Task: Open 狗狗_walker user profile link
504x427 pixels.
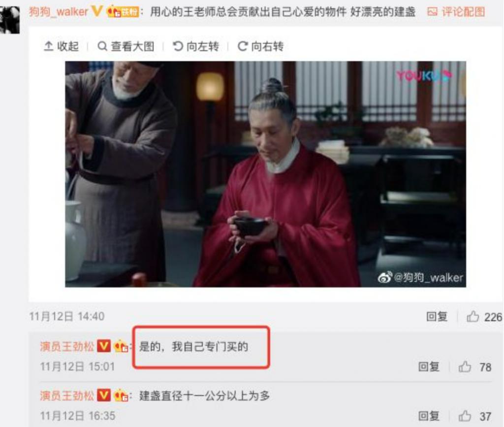Action: point(59,12)
